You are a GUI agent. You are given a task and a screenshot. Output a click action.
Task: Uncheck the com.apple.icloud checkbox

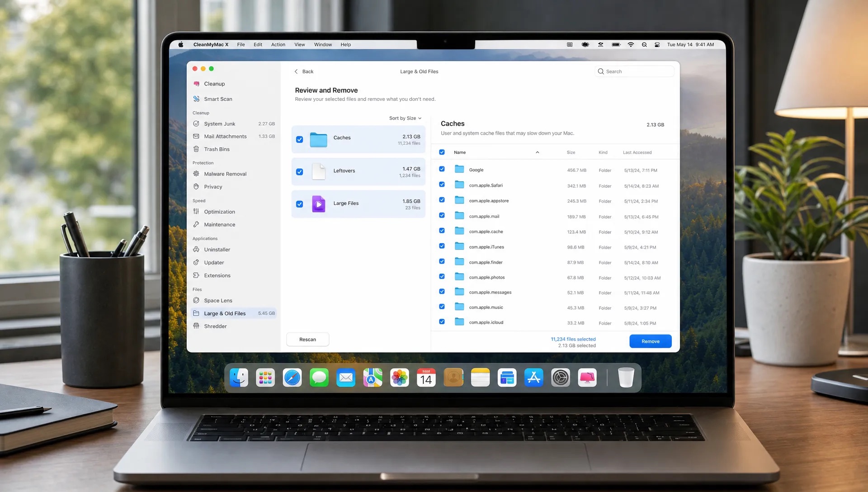pos(442,322)
